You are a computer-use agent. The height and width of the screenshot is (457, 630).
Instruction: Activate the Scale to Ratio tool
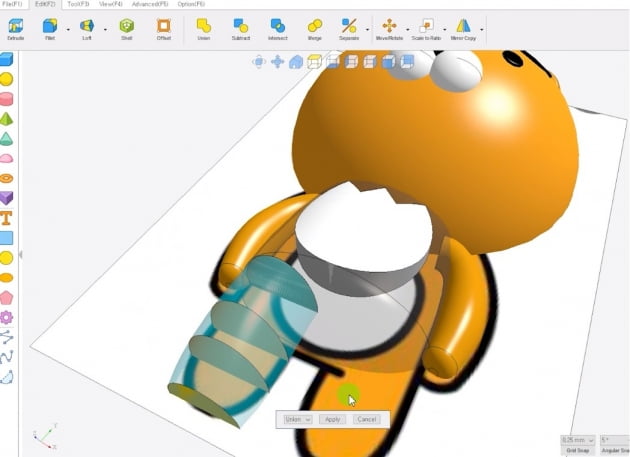tap(426, 29)
